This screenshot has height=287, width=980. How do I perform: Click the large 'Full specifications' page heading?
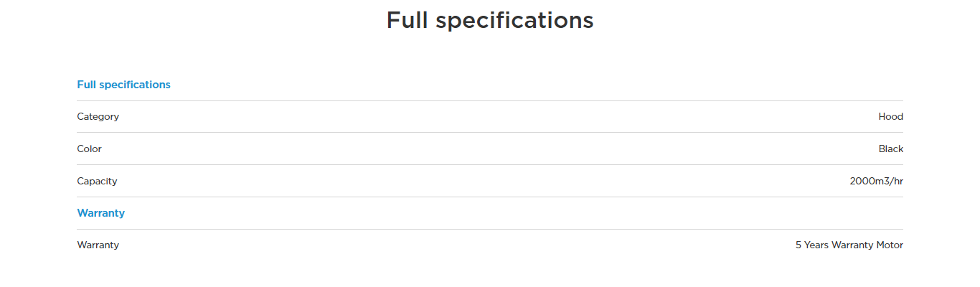pos(490,20)
